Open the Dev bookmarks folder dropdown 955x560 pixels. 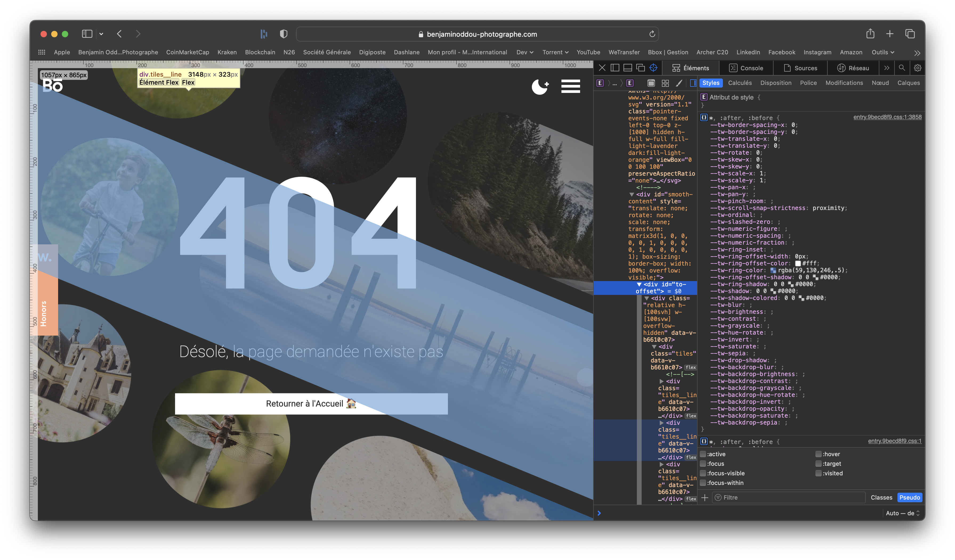pos(525,52)
